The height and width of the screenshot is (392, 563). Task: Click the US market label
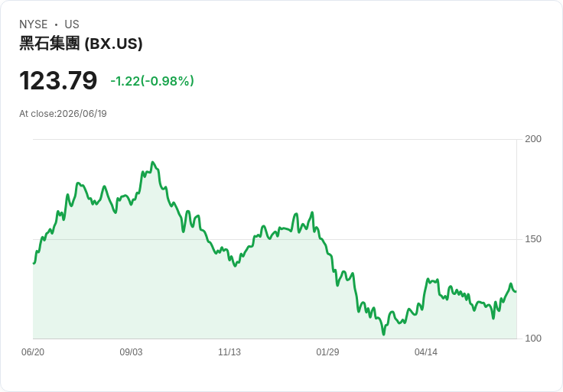[x=72, y=24]
